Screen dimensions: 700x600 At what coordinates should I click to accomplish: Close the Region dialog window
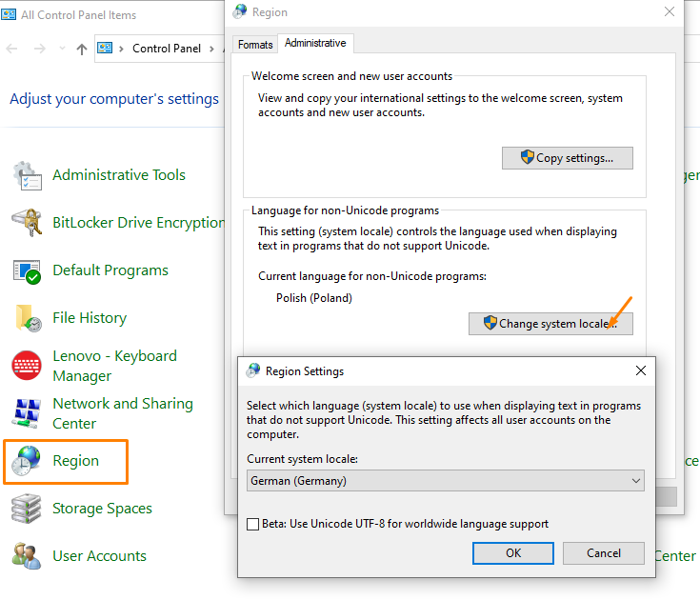(x=670, y=11)
